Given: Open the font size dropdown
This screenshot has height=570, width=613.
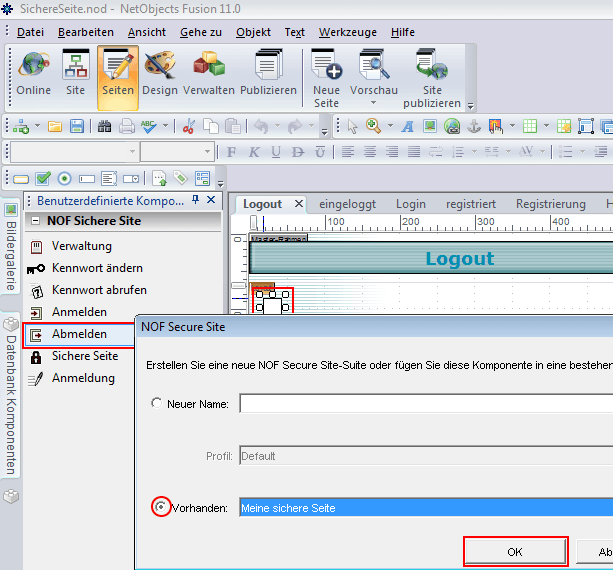Looking at the screenshot, I should [x=208, y=152].
